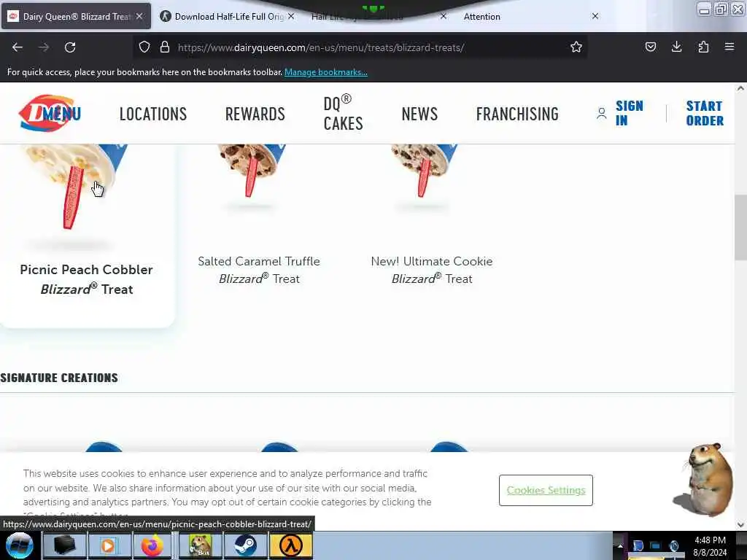Click the user profile icon beside Sign In
The height and width of the screenshot is (560, 747).
point(601,113)
